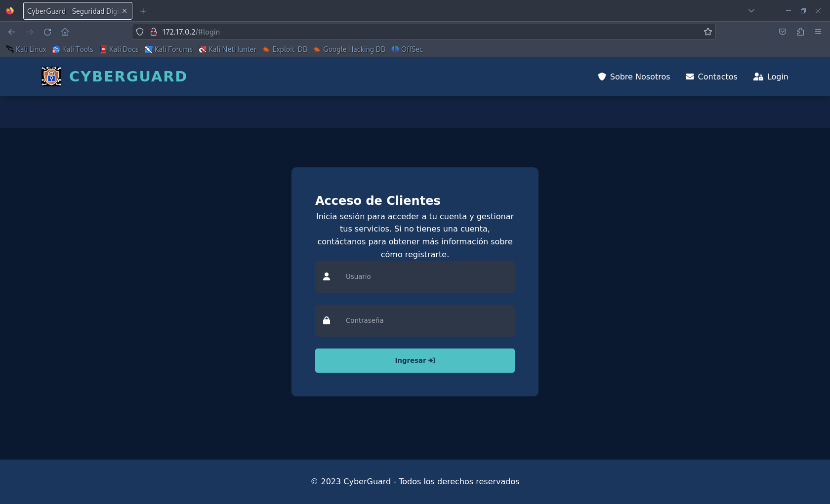830x504 pixels.
Task: Click the 2023 CyberGuard copyright footer text
Action: pos(415,481)
